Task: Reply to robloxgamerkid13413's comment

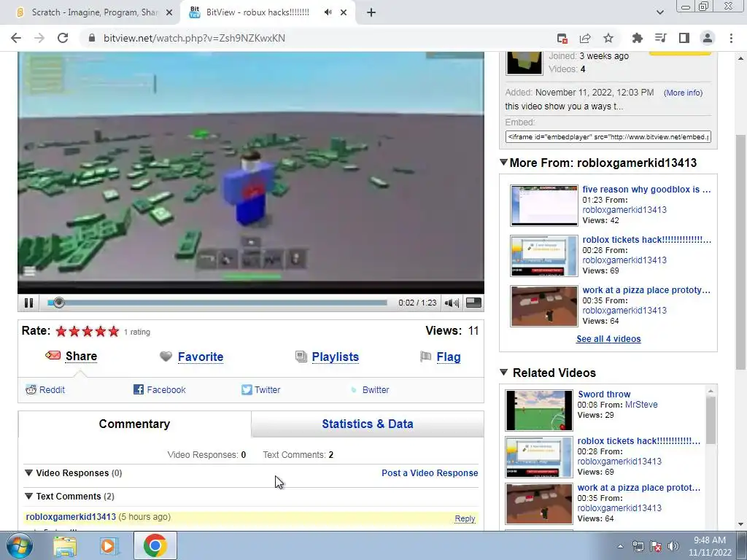Action: click(x=465, y=518)
